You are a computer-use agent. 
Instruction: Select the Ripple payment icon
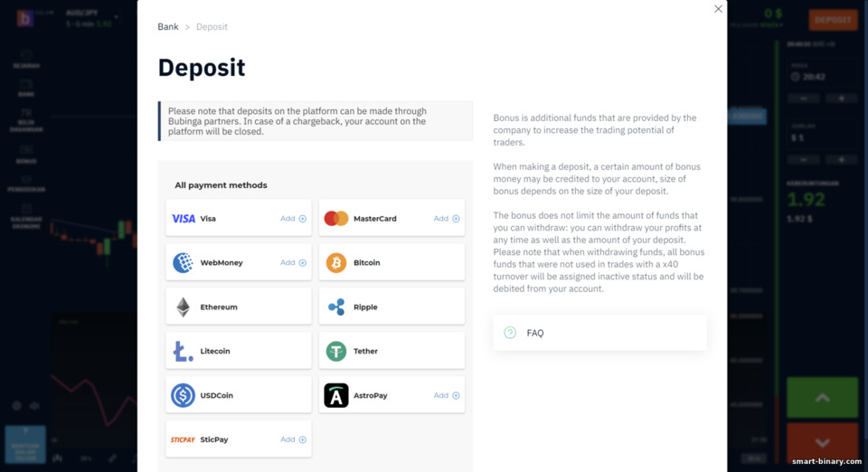(x=336, y=307)
